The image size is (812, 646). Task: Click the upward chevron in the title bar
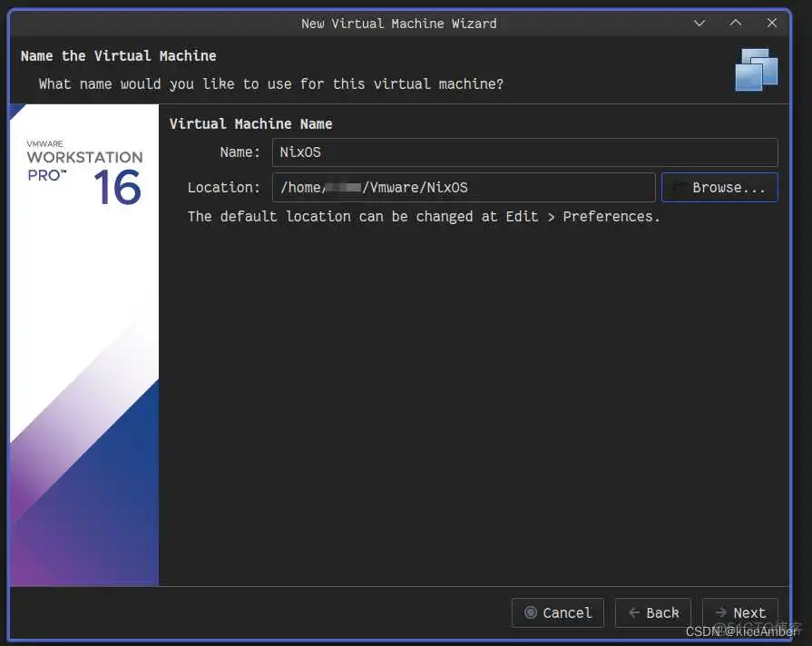(x=736, y=23)
